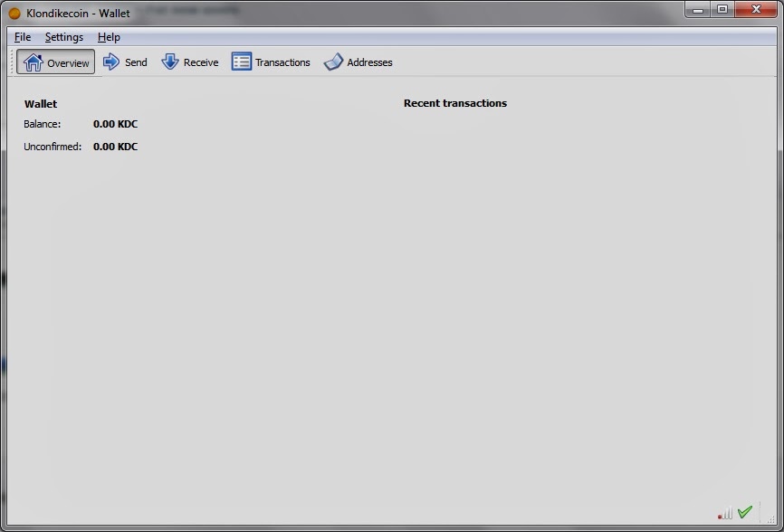
Task: Click the Unconfirmed: label
Action: [53, 147]
